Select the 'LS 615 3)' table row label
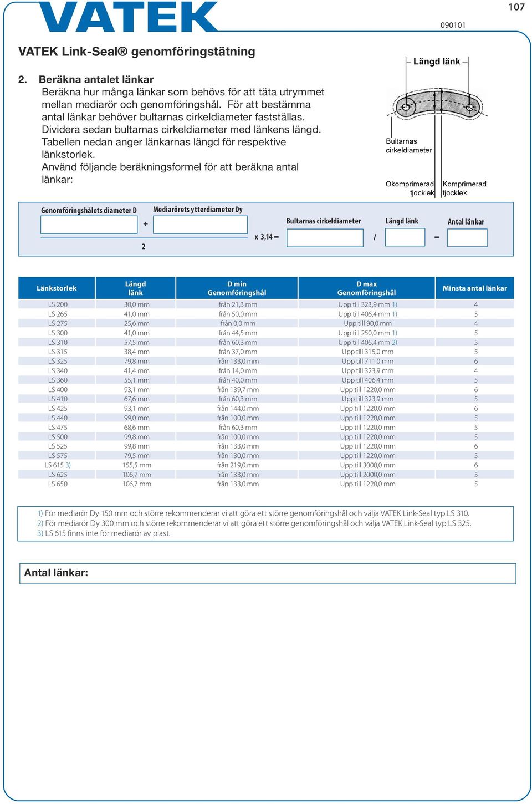 [58, 465]
